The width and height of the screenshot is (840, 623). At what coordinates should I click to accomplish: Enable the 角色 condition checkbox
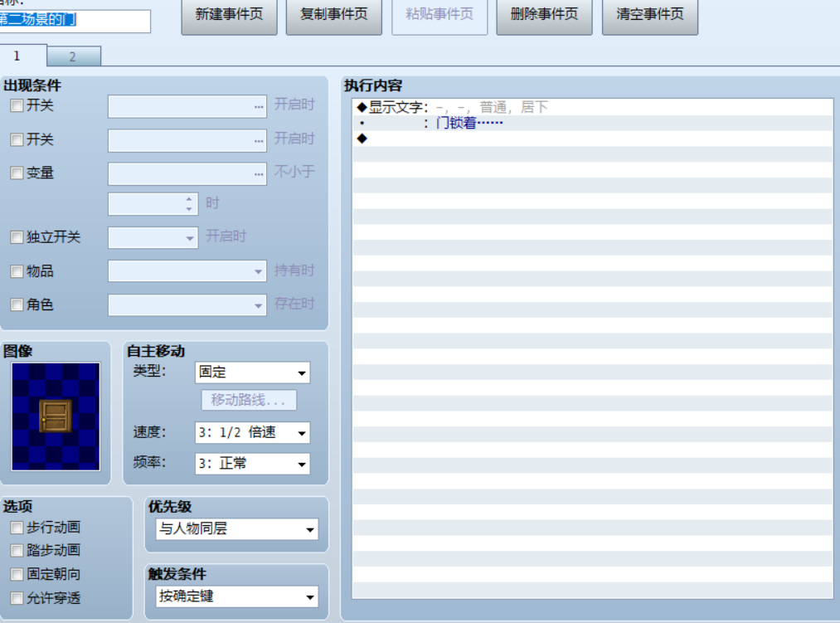[17, 304]
